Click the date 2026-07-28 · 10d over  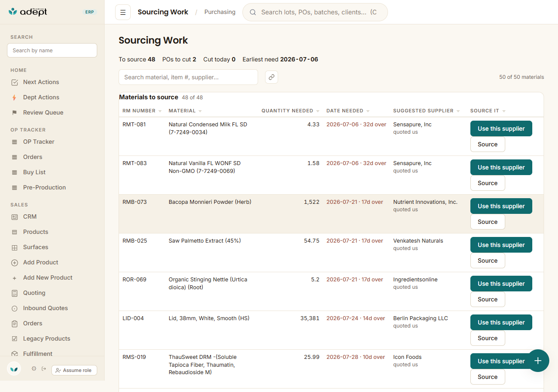click(356, 357)
